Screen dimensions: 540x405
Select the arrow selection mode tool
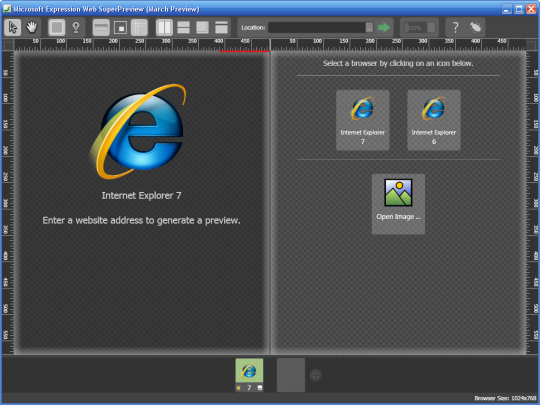tap(13, 27)
